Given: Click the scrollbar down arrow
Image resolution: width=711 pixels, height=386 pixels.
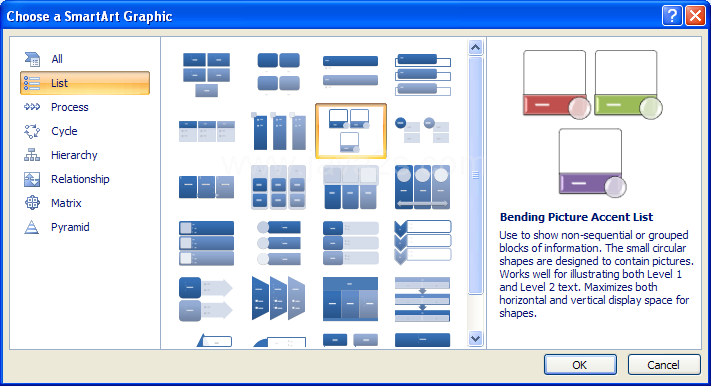Looking at the screenshot, I should (475, 338).
